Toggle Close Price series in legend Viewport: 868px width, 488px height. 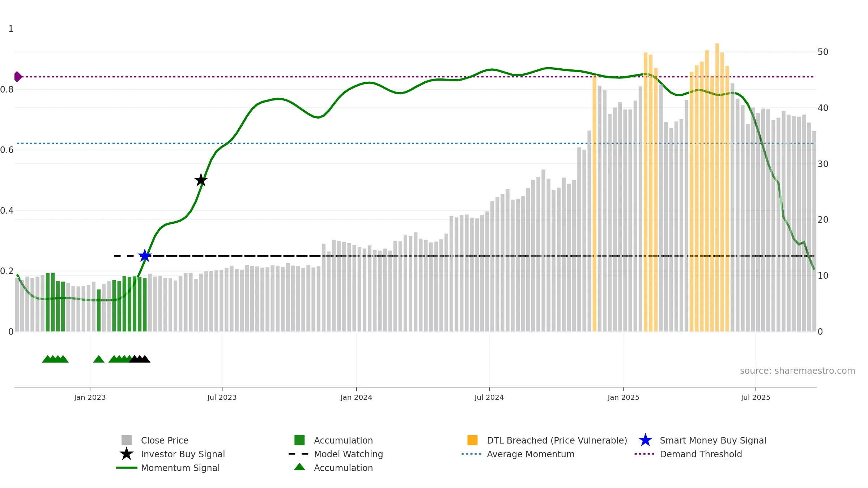click(x=165, y=440)
